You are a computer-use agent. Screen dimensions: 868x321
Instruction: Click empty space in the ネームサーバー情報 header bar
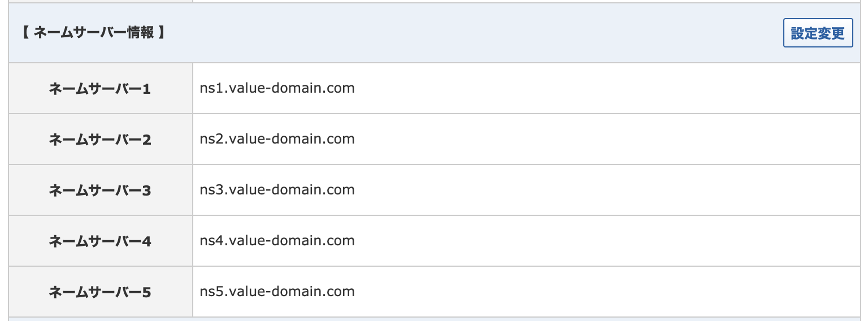[x=452, y=33]
